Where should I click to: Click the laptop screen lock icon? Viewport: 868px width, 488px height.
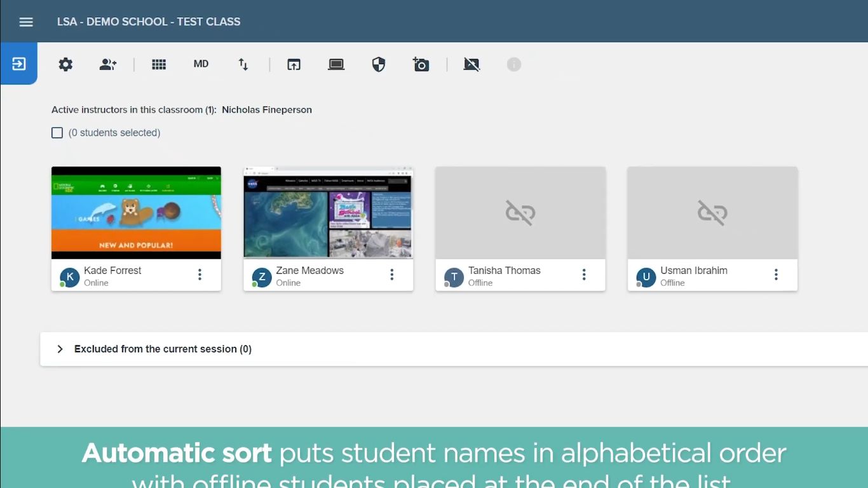coord(336,64)
